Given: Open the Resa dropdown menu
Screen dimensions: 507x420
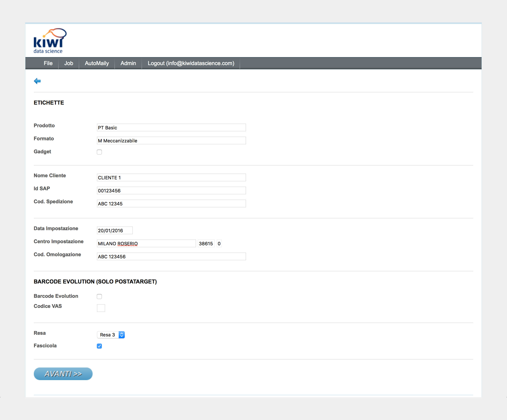Looking at the screenshot, I should [x=111, y=335].
